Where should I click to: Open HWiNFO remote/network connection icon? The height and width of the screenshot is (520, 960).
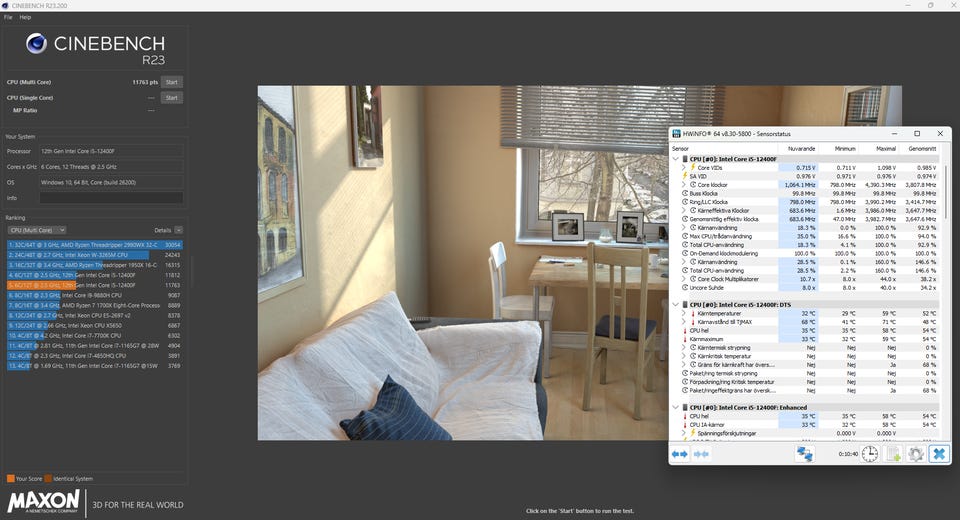pyautogui.click(x=804, y=454)
